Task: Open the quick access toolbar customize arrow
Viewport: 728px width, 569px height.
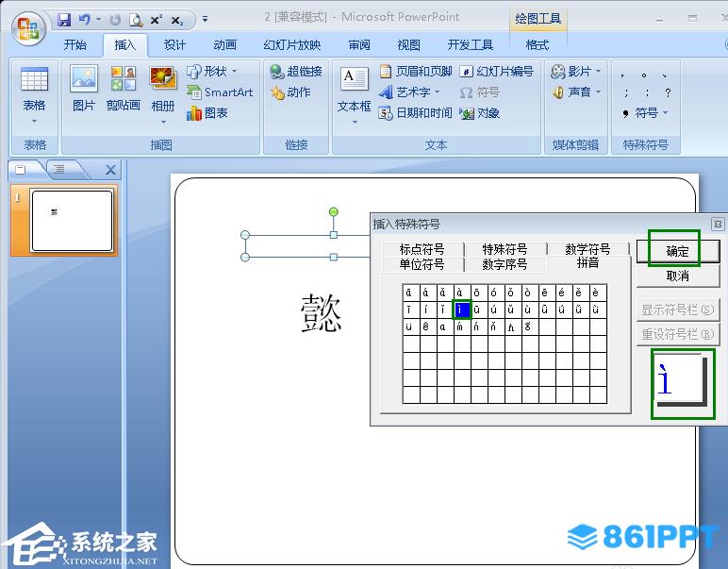Action: (205, 20)
